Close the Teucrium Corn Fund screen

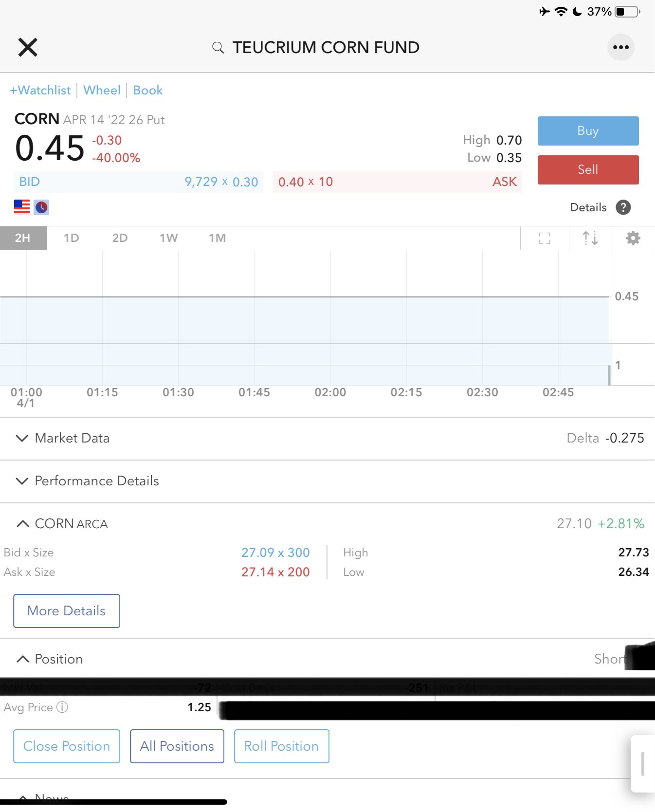point(28,47)
